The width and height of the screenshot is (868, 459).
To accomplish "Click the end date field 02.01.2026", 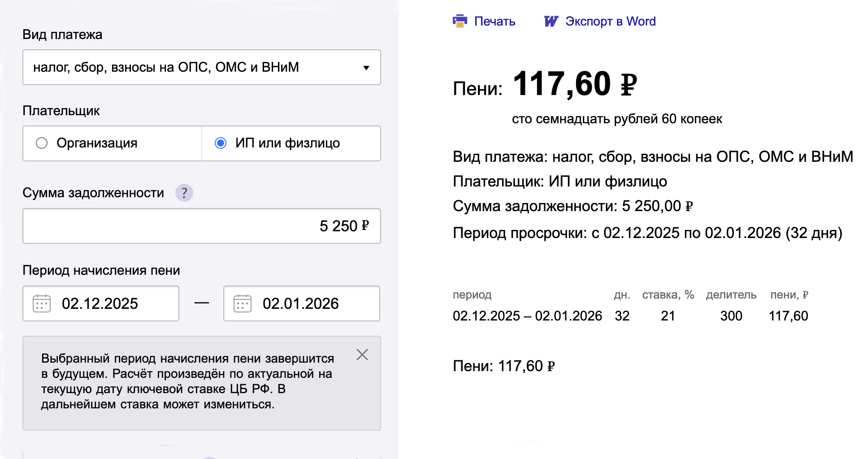I will [x=302, y=303].
